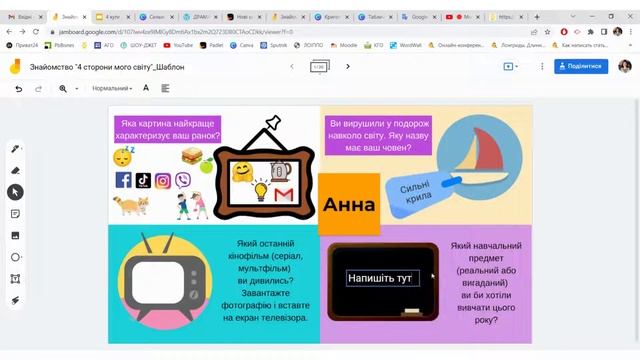The image size is (640, 360).
Task: Redo the last undone action
Action: [38, 89]
